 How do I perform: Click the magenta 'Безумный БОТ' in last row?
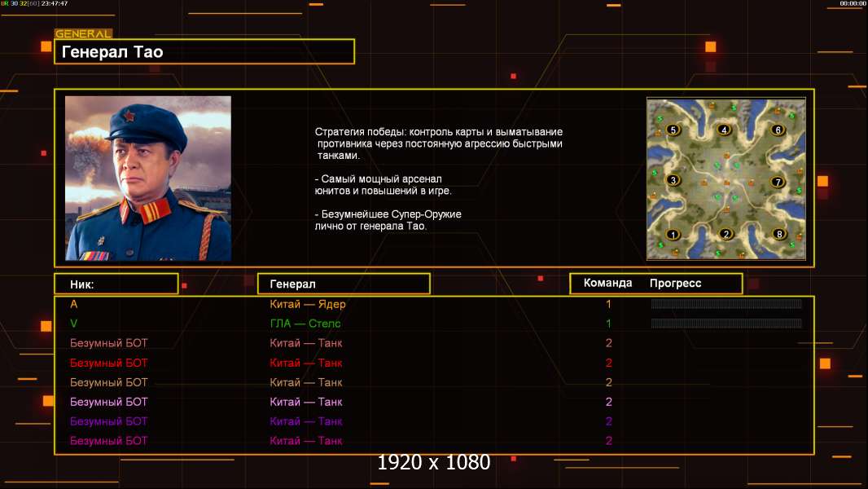(x=109, y=441)
